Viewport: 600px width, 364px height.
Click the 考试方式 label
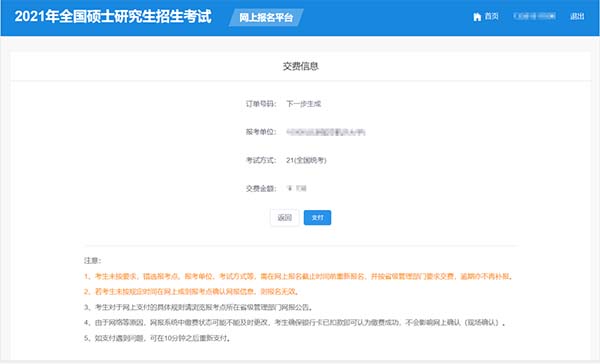(x=261, y=160)
